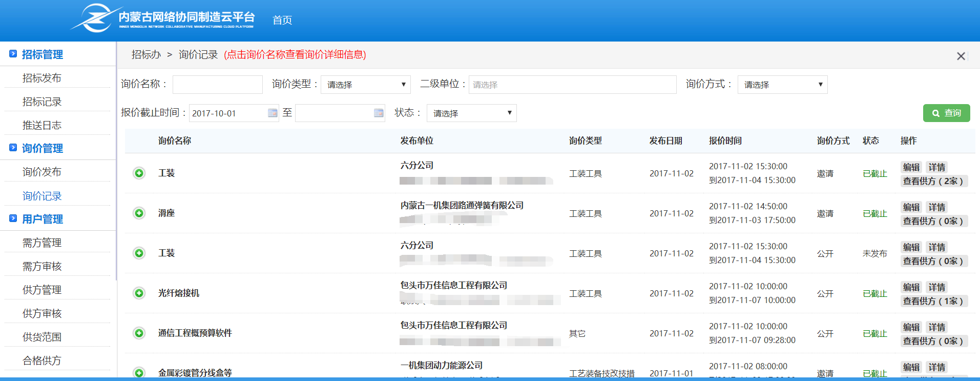Go to 首页 in the top navigation
Image resolution: width=980 pixels, height=381 pixels.
point(282,20)
